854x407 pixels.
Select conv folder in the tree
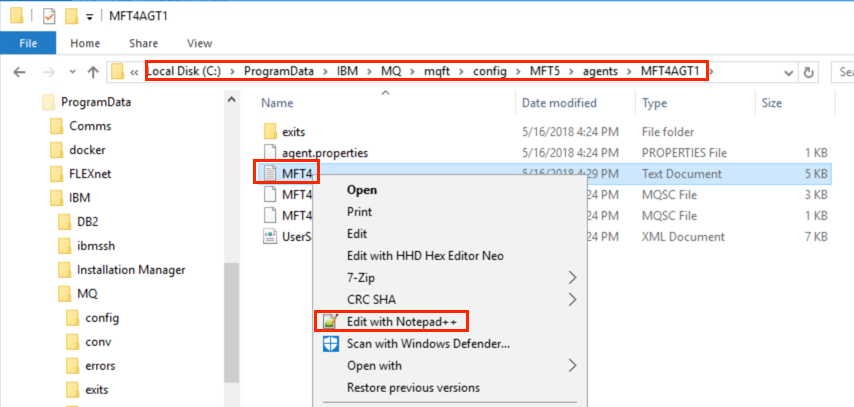[x=98, y=342]
